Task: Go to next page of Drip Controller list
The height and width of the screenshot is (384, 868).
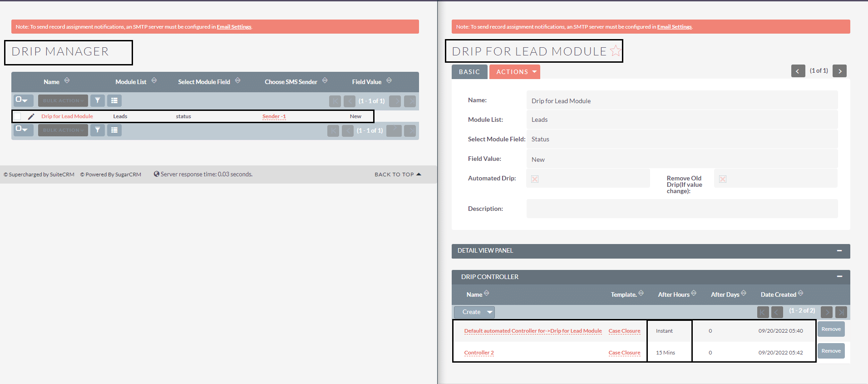Action: point(827,312)
